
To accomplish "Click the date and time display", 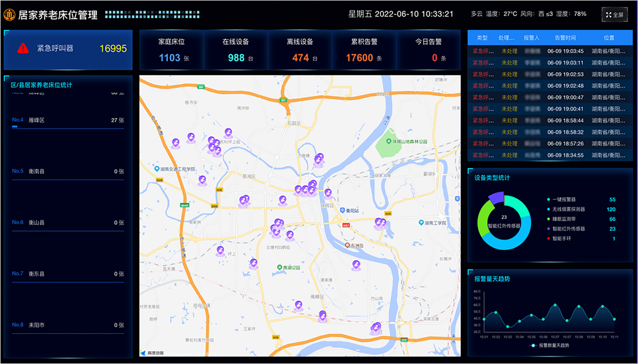I will 401,14.
